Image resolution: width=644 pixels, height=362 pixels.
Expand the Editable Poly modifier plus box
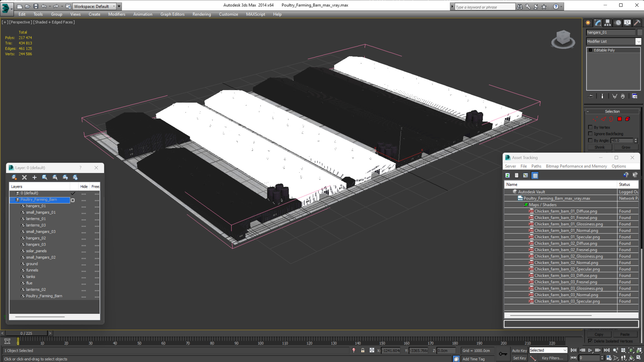pos(590,50)
